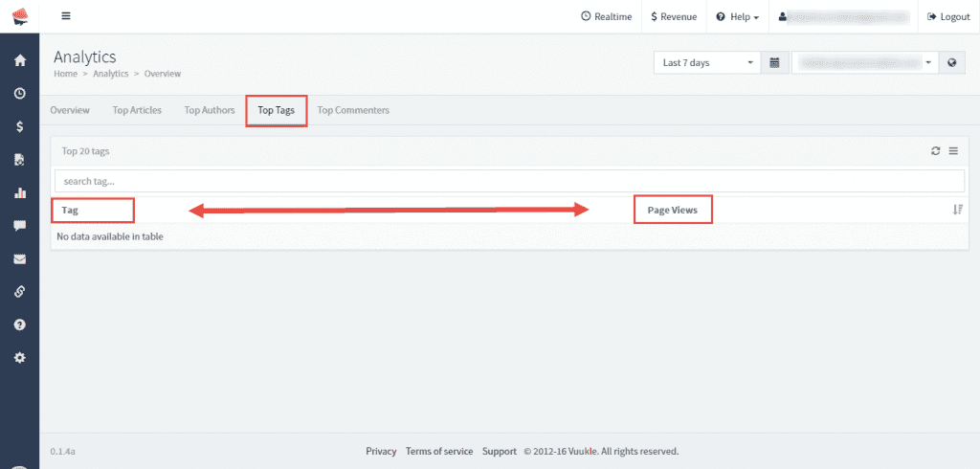The width and height of the screenshot is (980, 469).
Task: Open the blurred site selector dropdown
Action: [864, 63]
